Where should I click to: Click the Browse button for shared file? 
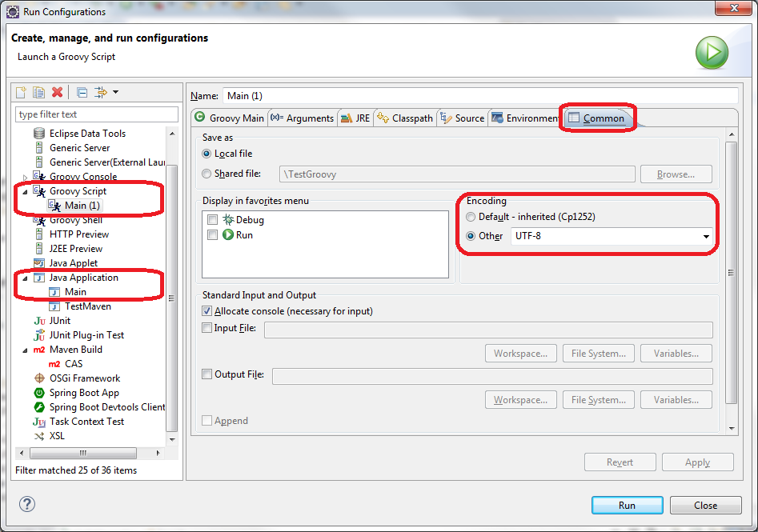pos(676,174)
